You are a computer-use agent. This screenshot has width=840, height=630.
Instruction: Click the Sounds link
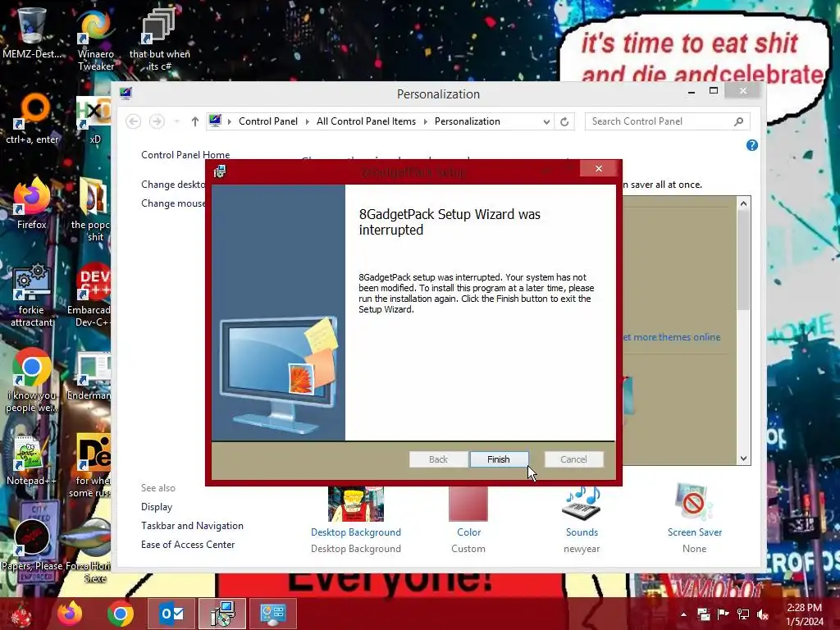[582, 532]
